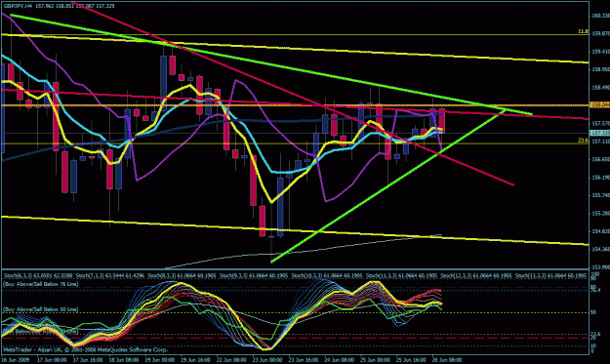The image size is (610, 364).
Task: Click the 19 Jun 00:00 time label
Action: click(160, 360)
